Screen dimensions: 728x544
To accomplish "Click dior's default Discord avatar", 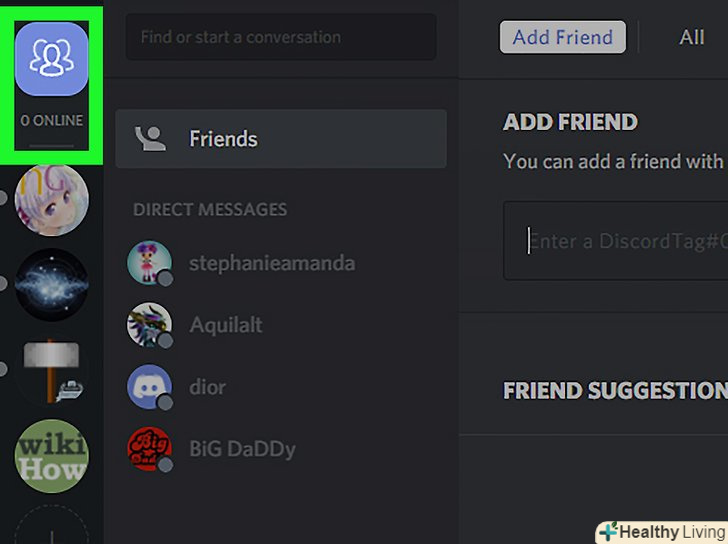I will pos(150,387).
